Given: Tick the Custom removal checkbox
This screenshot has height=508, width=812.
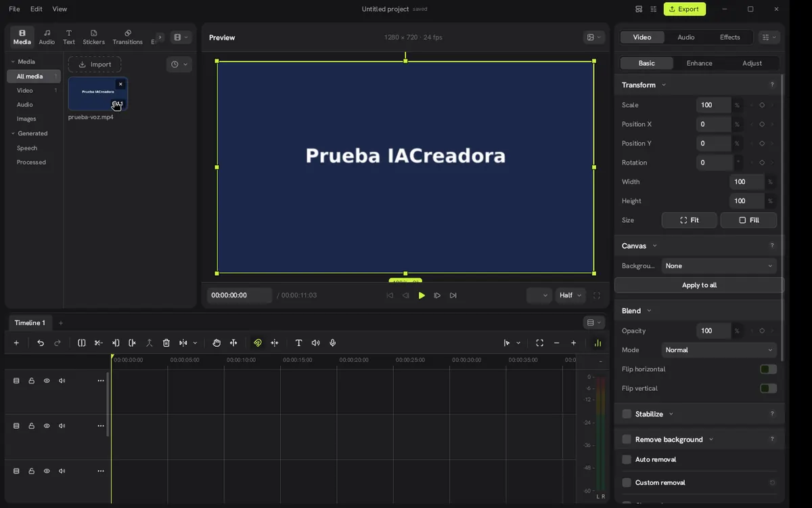Looking at the screenshot, I should click(627, 482).
